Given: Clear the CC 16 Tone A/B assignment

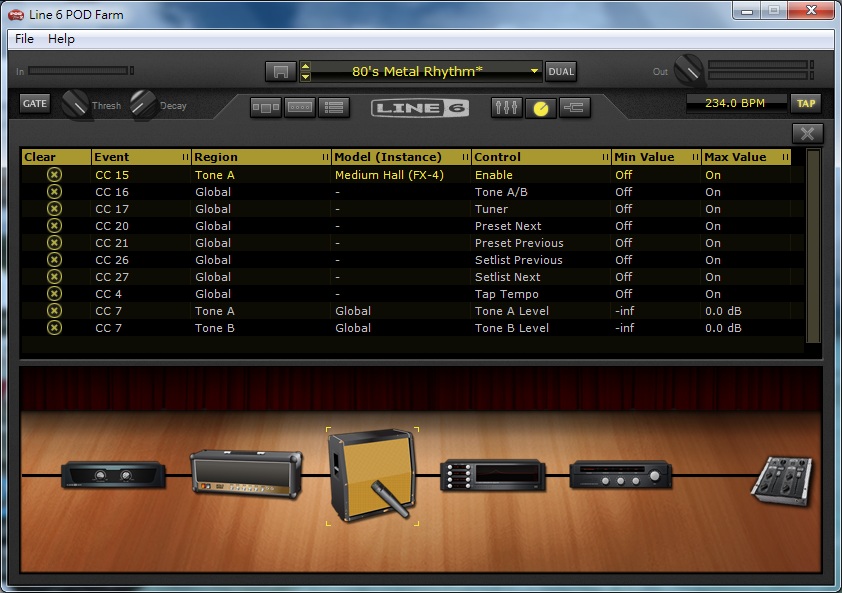Looking at the screenshot, I should pyautogui.click(x=54, y=192).
